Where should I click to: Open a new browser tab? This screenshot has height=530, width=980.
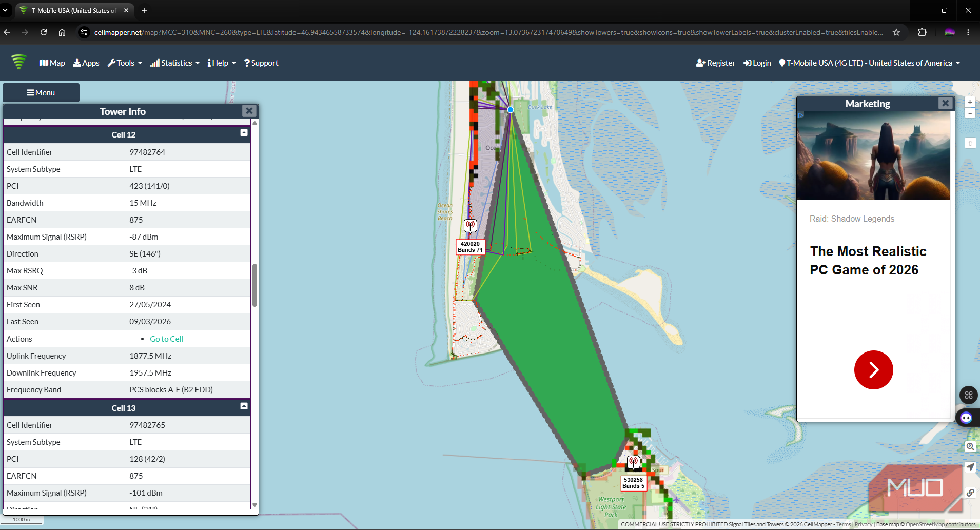(x=145, y=10)
